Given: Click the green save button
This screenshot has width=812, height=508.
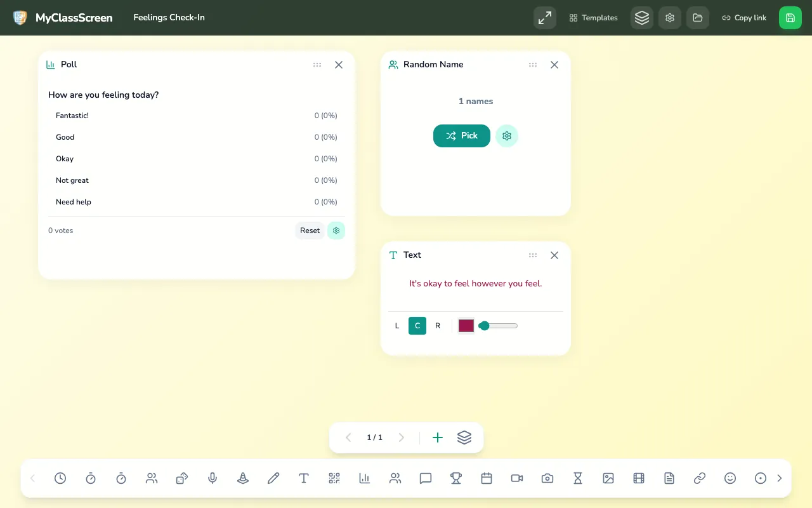Looking at the screenshot, I should [x=790, y=18].
